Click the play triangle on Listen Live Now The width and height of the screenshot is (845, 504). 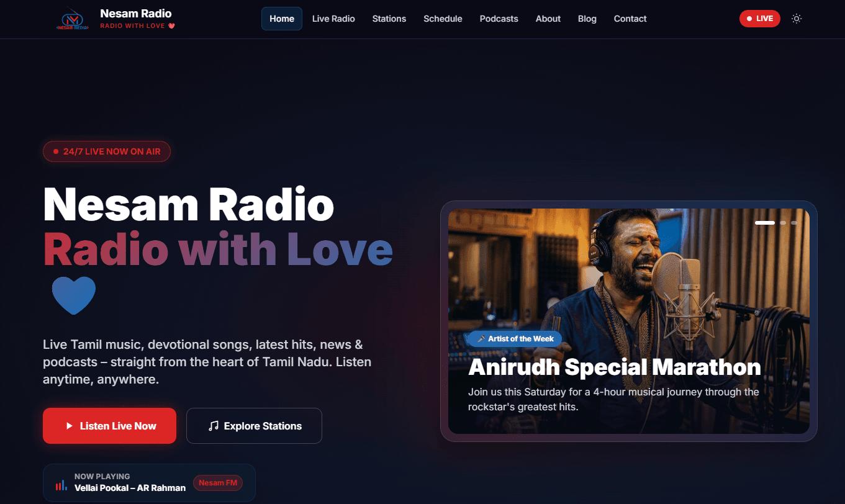tap(70, 426)
